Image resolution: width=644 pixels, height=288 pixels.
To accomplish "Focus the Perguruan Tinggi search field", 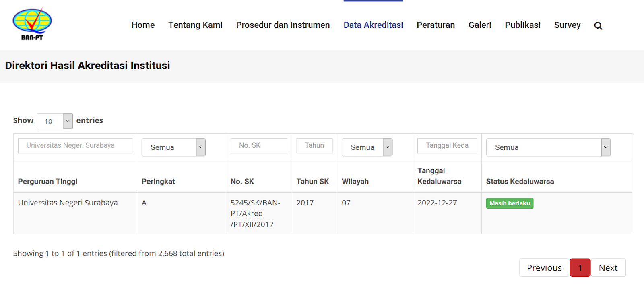I will click(x=75, y=146).
